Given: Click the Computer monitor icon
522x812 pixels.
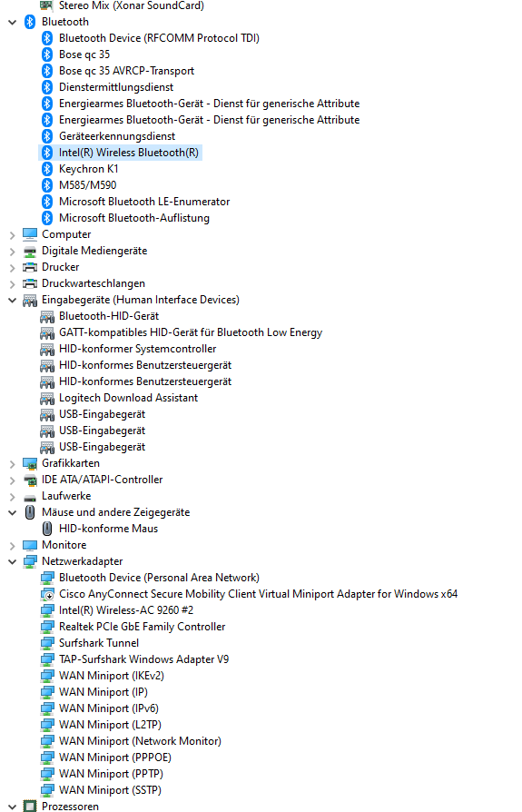Looking at the screenshot, I should click(30, 234).
